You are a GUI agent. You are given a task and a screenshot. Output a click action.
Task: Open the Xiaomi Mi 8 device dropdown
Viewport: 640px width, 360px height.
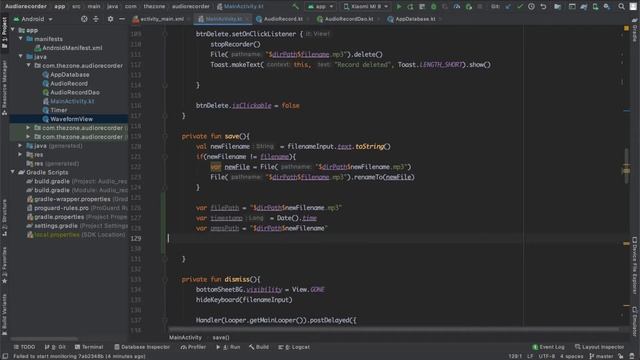click(x=365, y=7)
